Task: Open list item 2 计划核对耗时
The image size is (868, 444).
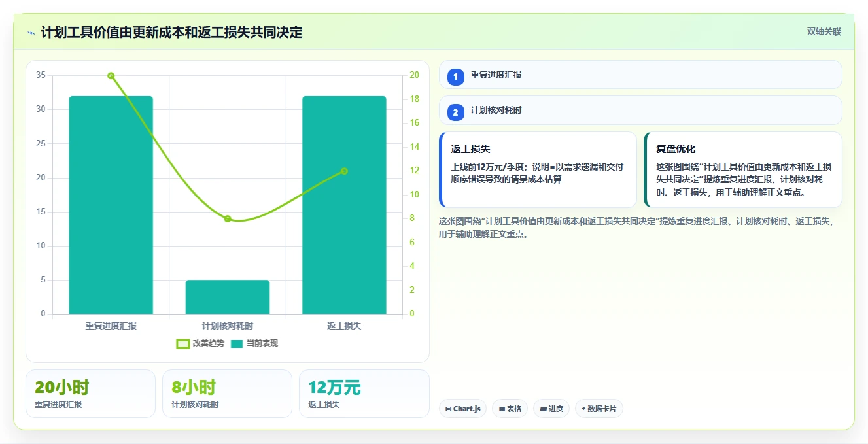Action: click(640, 111)
